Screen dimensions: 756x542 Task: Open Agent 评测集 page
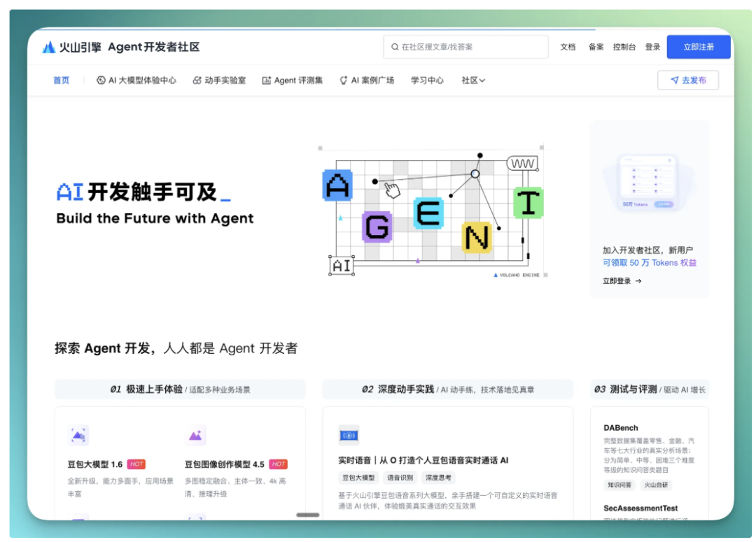(x=292, y=80)
